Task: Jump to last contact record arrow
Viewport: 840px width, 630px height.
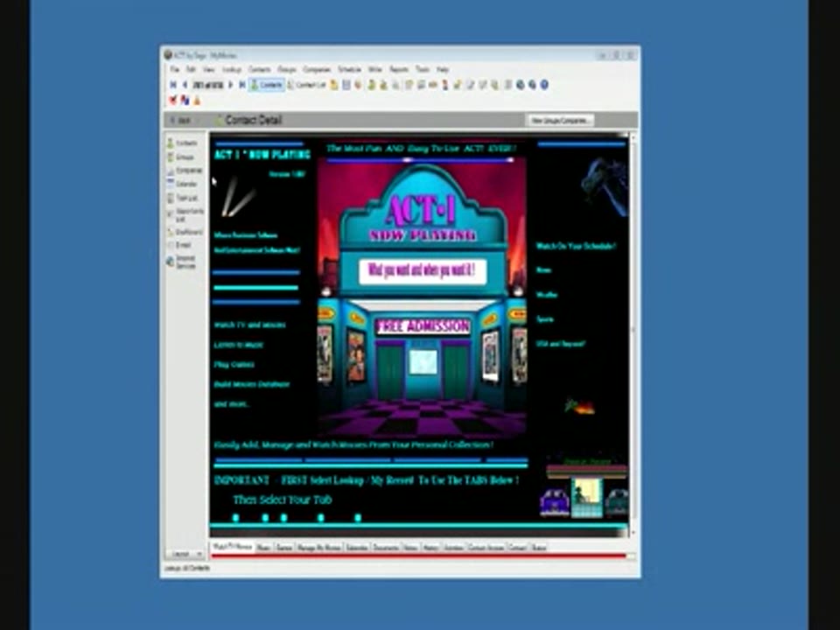Action: click(242, 85)
